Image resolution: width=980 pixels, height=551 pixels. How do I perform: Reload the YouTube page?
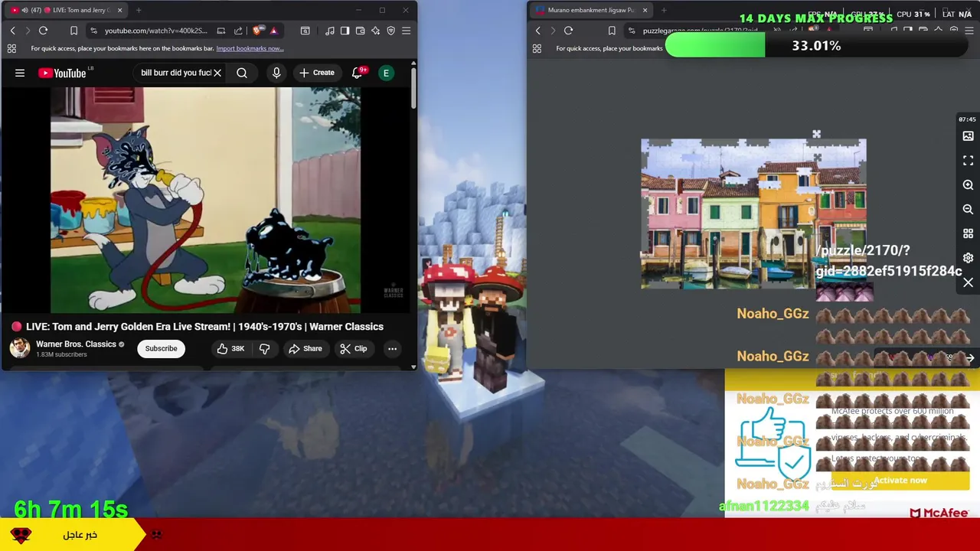point(43,31)
